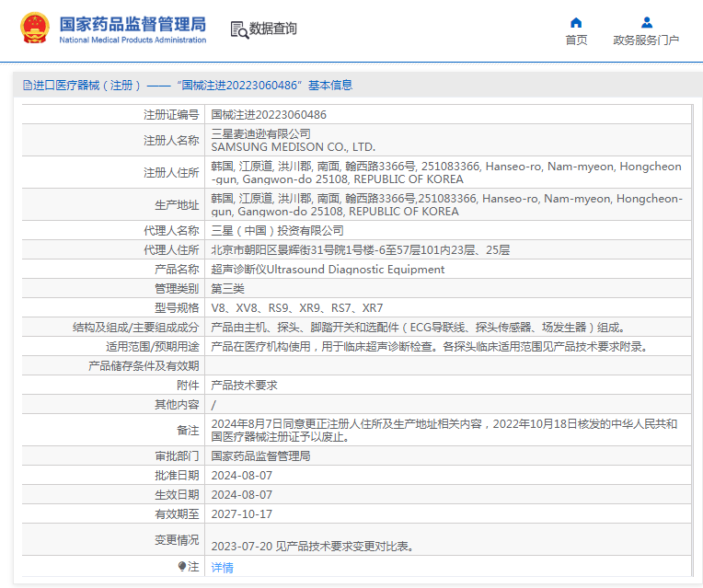Image resolution: width=703 pixels, height=588 pixels.
Task: Click 生效日期 value 2024-08-07
Action: click(x=242, y=494)
